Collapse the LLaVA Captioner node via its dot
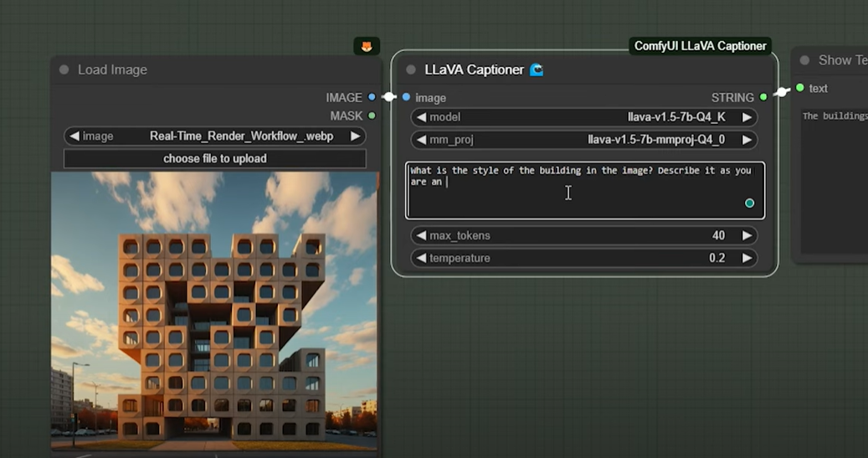Screen dimensions: 868x458 410,69
